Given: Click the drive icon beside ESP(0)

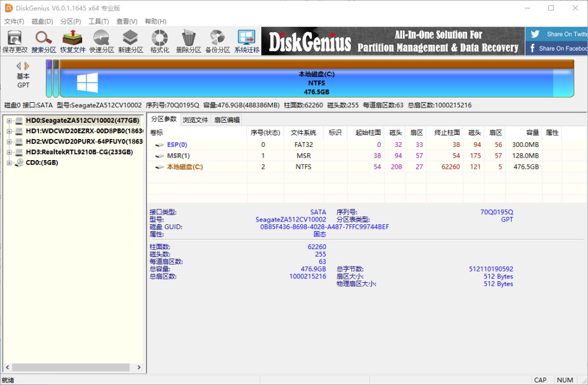Looking at the screenshot, I should point(160,145).
